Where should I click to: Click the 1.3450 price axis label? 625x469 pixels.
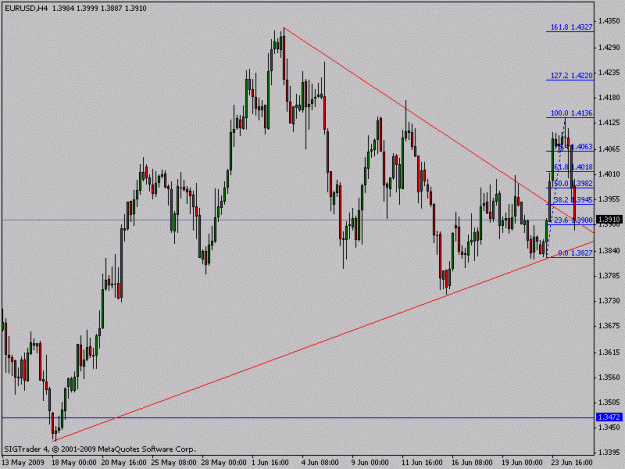(609, 428)
